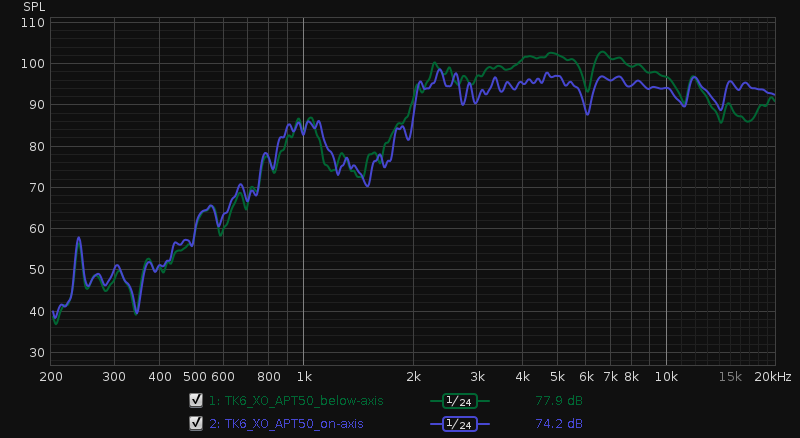Image resolution: width=800 pixels, height=438 pixels.
Task: Click the 110 dB SPL axis label
Action: point(33,22)
